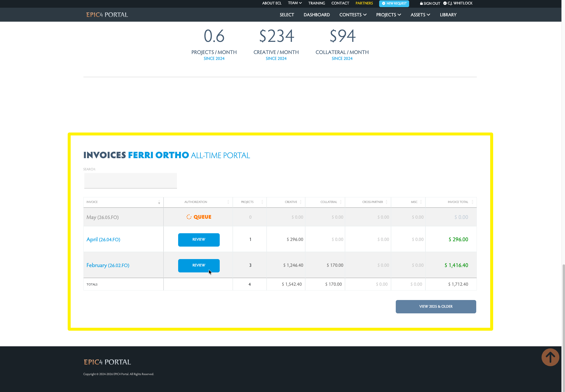Click the $ 1,712.40 totals value
The image size is (565, 392).
tap(458, 284)
